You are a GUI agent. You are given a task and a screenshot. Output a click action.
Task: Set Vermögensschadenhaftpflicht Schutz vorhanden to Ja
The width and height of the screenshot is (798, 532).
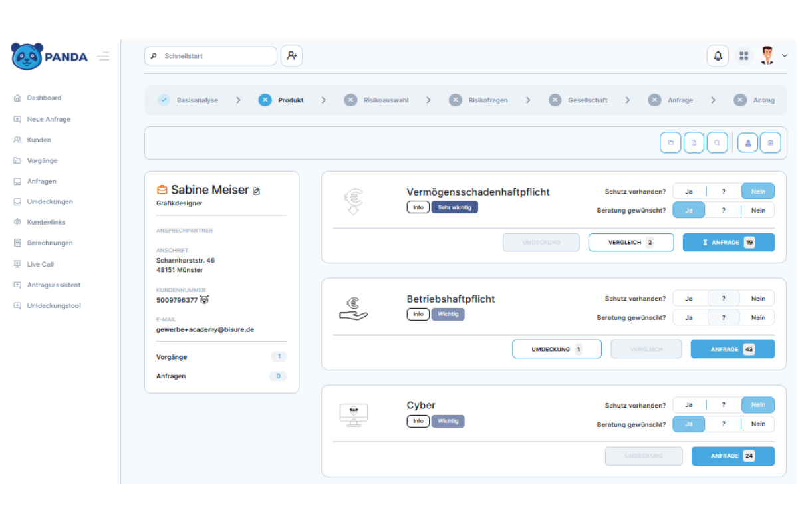tap(689, 192)
